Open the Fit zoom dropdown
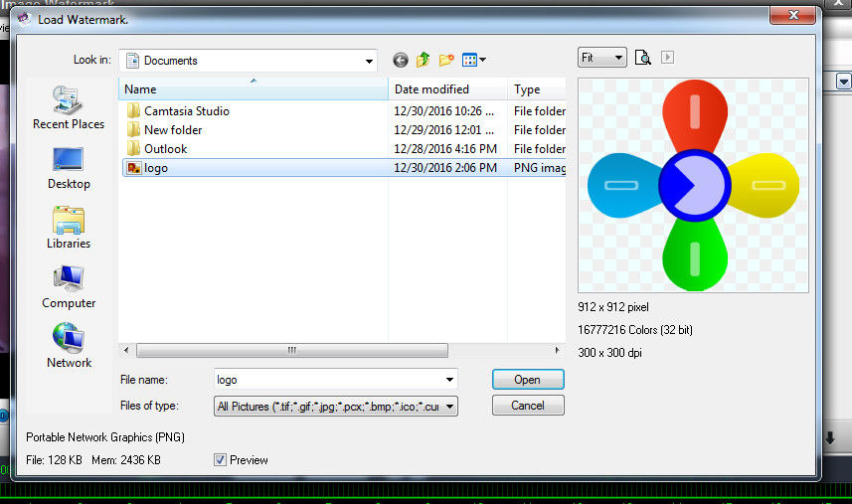This screenshot has width=852, height=504. click(x=602, y=58)
